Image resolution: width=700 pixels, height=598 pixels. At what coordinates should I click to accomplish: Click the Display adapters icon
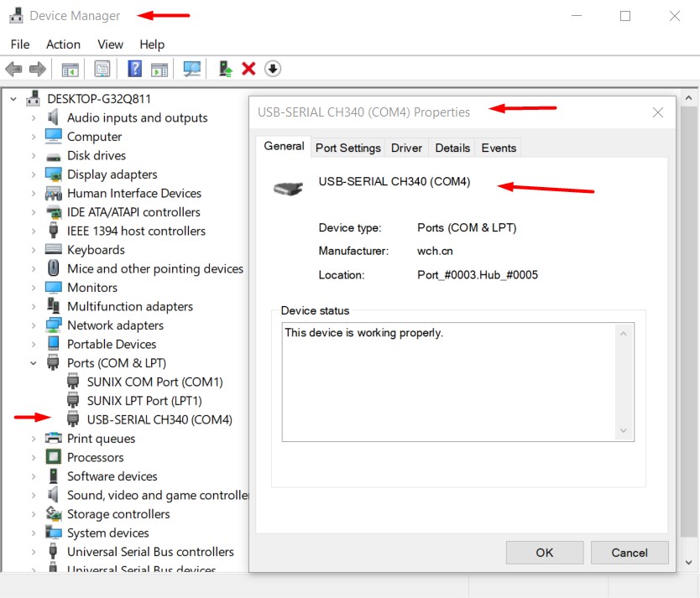[x=54, y=174]
